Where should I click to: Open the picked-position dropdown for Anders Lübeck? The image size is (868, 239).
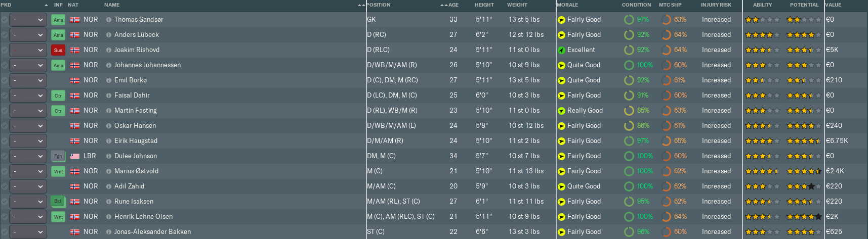(28, 35)
